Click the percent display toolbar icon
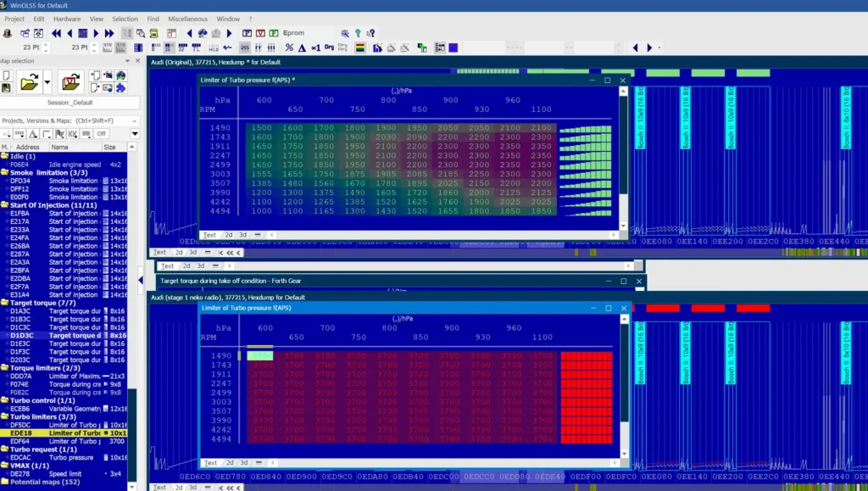 click(x=289, y=47)
